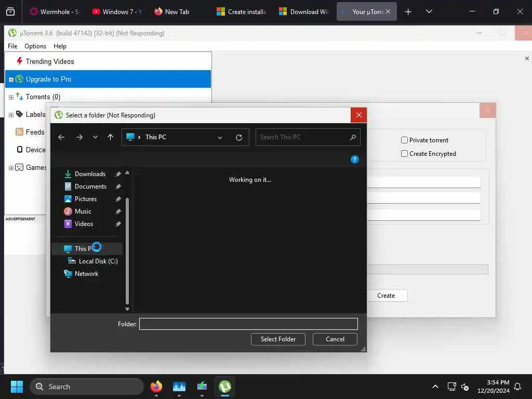
Task: Go forward in folder dialog
Action: [x=79, y=137]
